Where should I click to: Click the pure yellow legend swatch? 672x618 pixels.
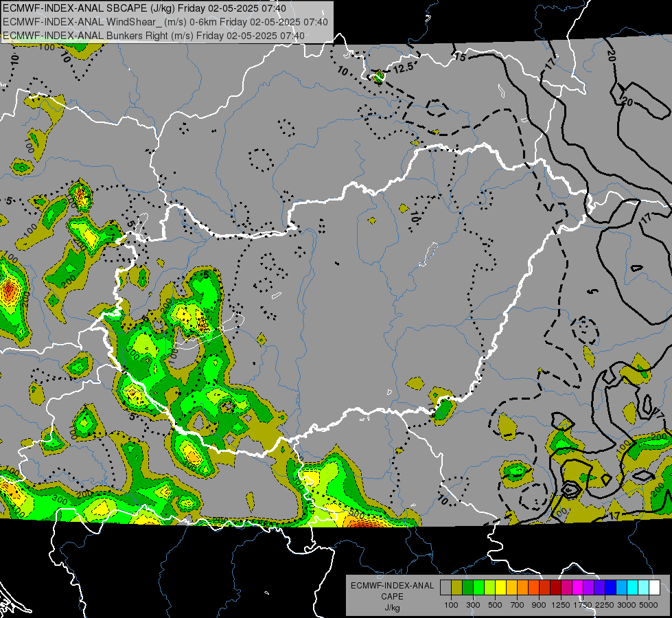pyautogui.click(x=500, y=587)
